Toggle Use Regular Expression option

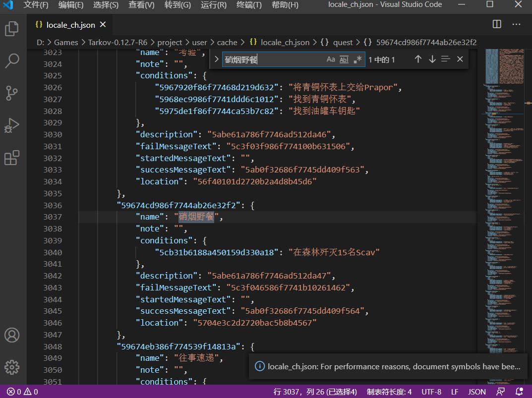tap(357, 59)
